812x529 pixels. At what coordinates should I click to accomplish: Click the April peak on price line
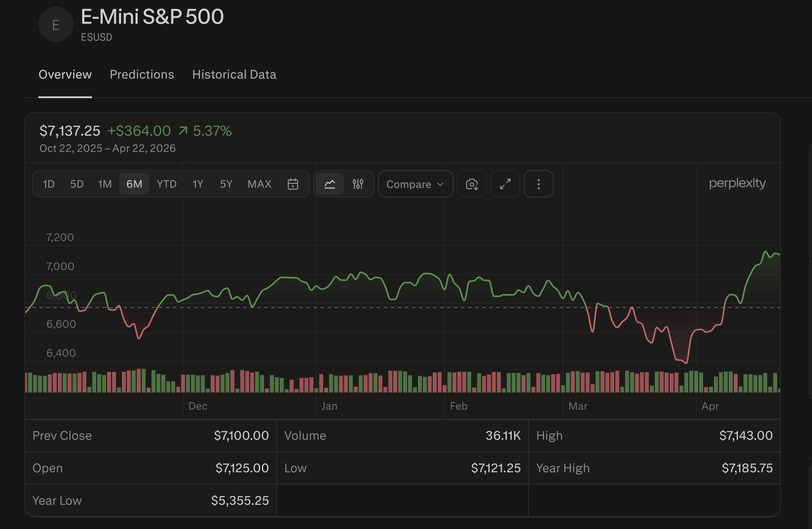click(x=765, y=252)
